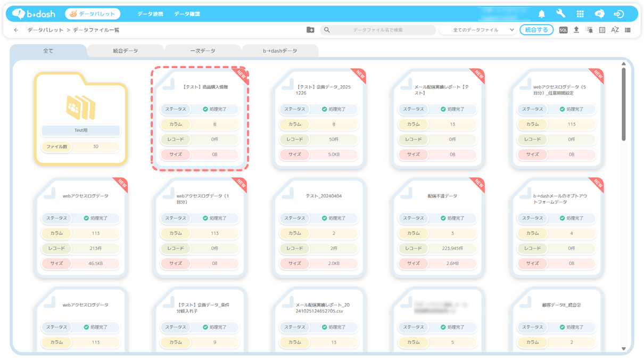Click the notification bell icon
644x362 pixels.
click(x=541, y=14)
